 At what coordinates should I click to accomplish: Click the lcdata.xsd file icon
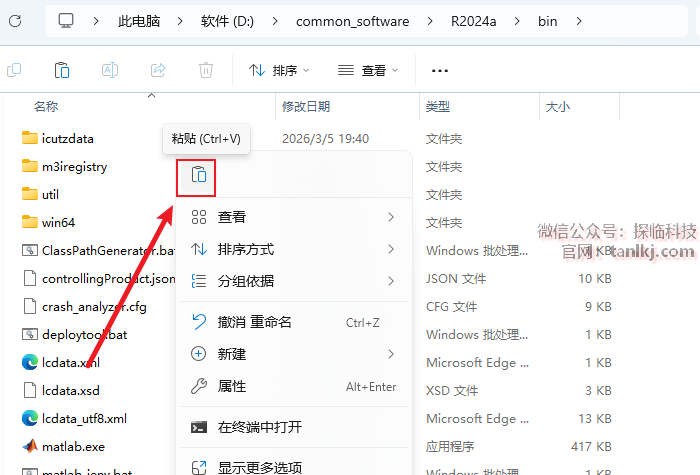tap(30, 390)
